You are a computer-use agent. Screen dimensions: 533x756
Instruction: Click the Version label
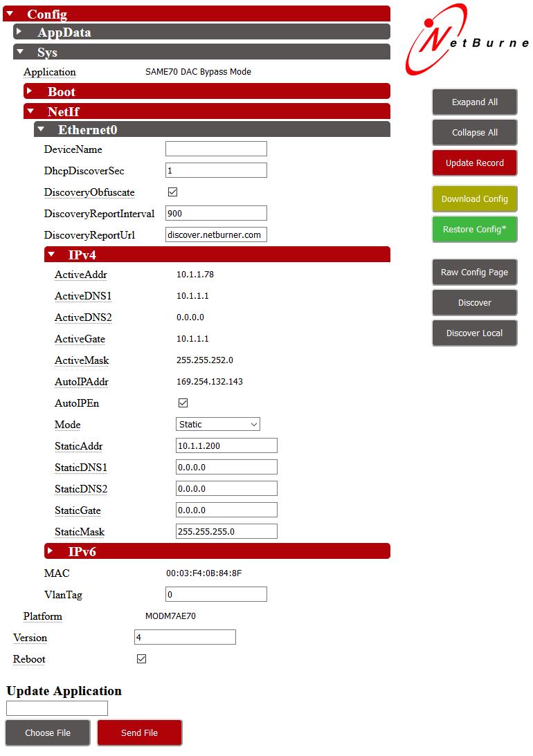(x=30, y=638)
